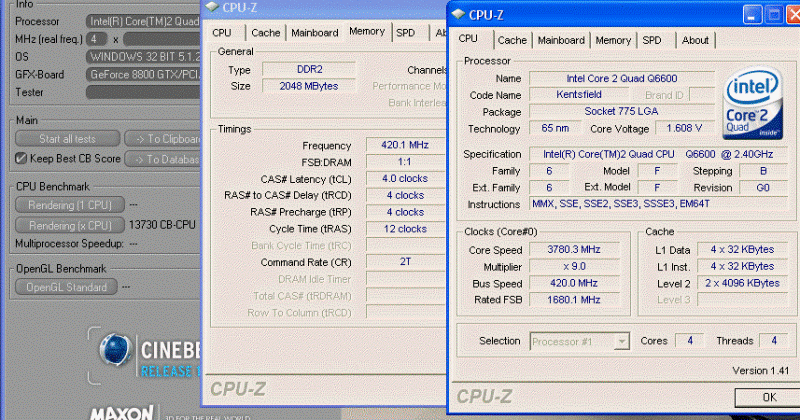This screenshot has height=420, width=800.
Task: Click the Intel Core 2 Quad logo
Action: coord(752,104)
